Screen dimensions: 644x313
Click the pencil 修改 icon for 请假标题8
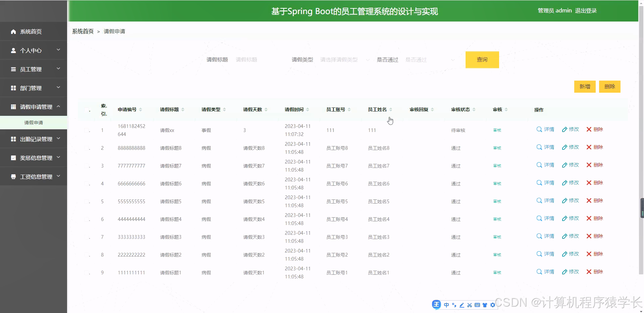point(565,147)
